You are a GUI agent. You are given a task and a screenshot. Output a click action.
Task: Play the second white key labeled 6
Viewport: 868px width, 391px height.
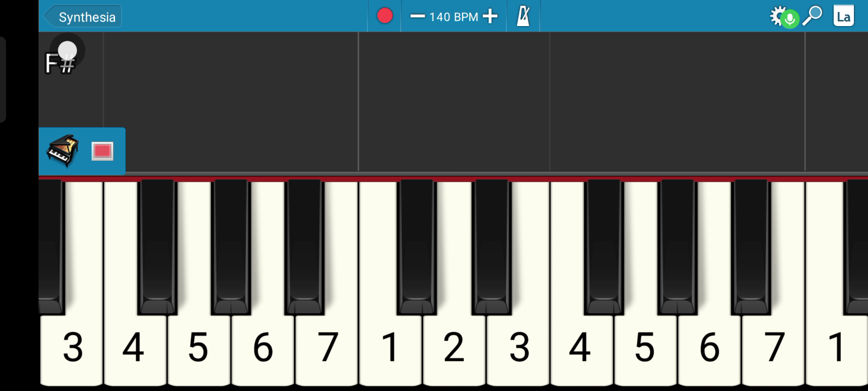710,348
